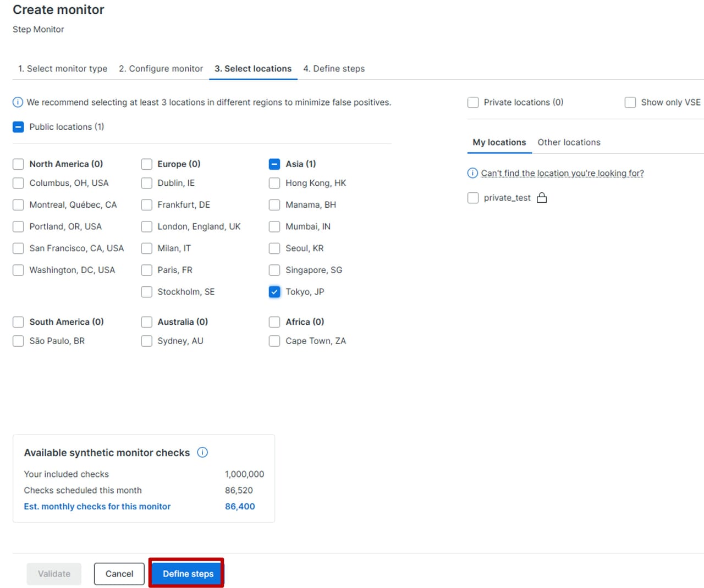Toggle the Public locations checkbox

[x=18, y=127]
